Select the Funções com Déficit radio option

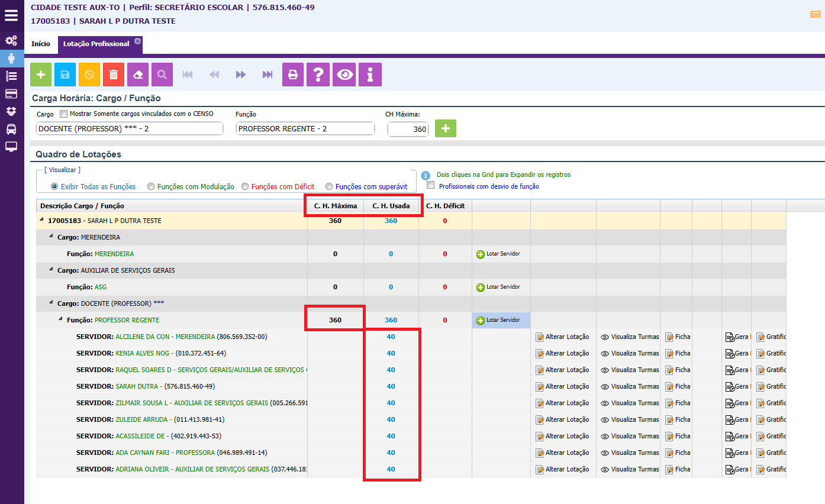246,186
